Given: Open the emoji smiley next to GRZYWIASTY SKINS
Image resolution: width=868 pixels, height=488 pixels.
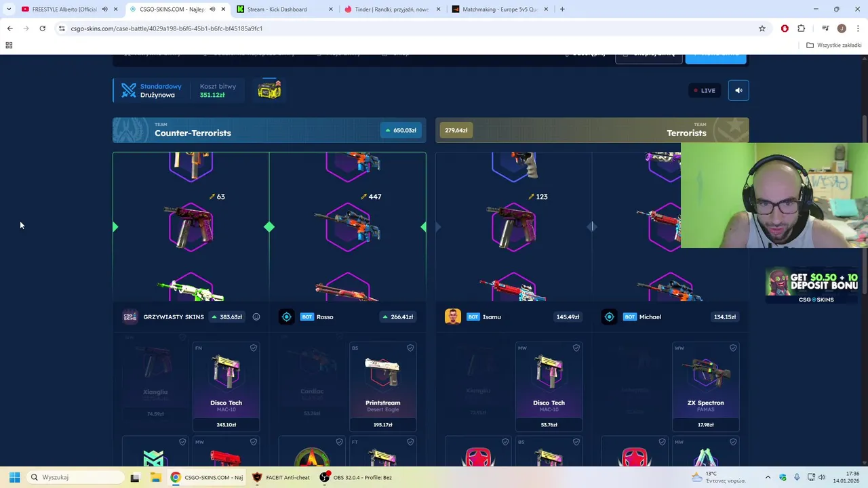Looking at the screenshot, I should pyautogui.click(x=256, y=317).
